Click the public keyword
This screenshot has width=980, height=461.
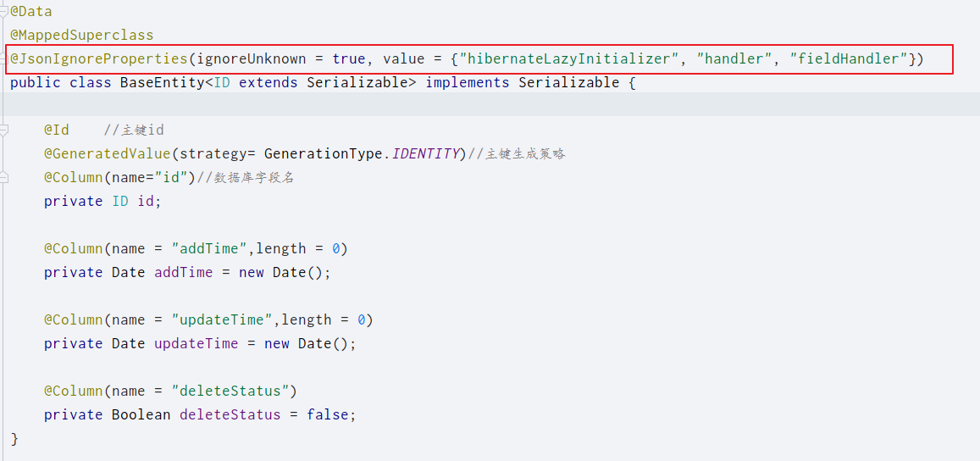(35, 82)
